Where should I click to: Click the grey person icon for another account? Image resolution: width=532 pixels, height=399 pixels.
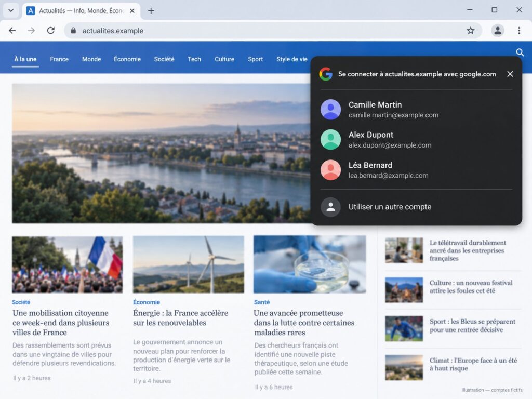click(x=330, y=207)
